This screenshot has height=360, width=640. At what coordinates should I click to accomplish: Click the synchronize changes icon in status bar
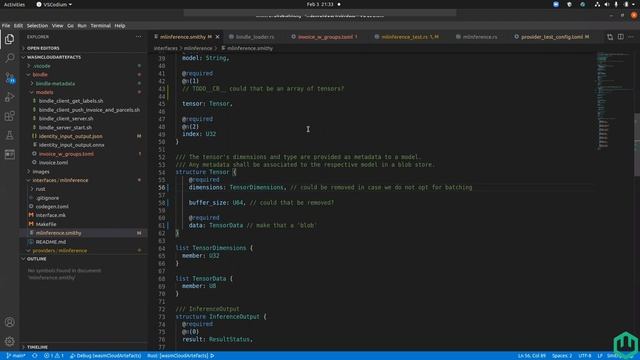[35, 356]
